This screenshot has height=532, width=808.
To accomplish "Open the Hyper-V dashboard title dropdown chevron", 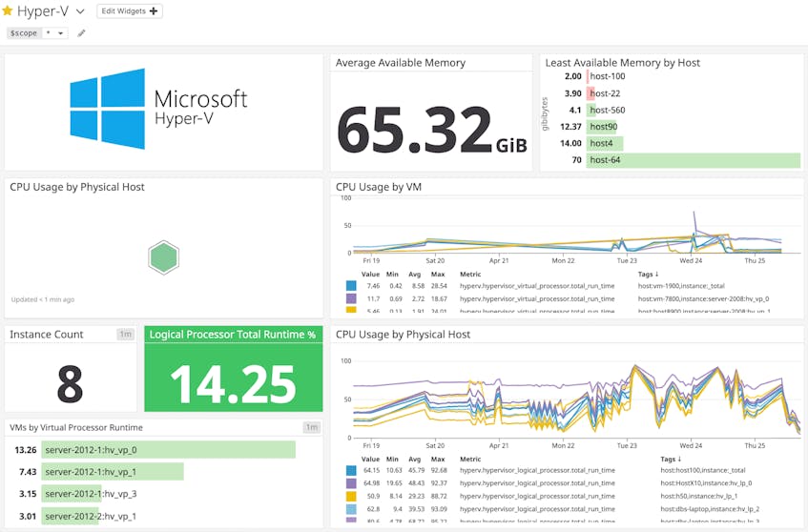I will [x=80, y=10].
